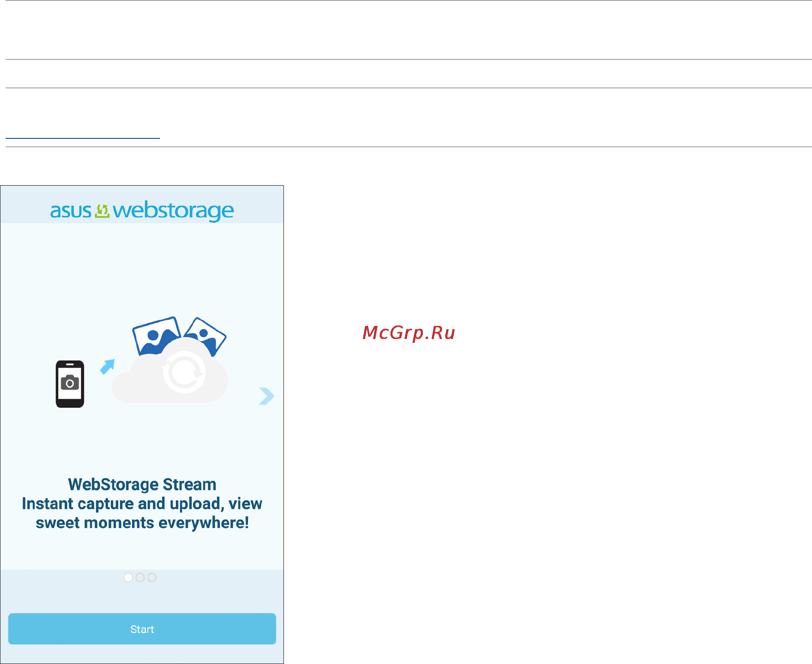Click the 'sweet moments everywhere!' text line
This screenshot has height=664, width=812.
(x=142, y=523)
